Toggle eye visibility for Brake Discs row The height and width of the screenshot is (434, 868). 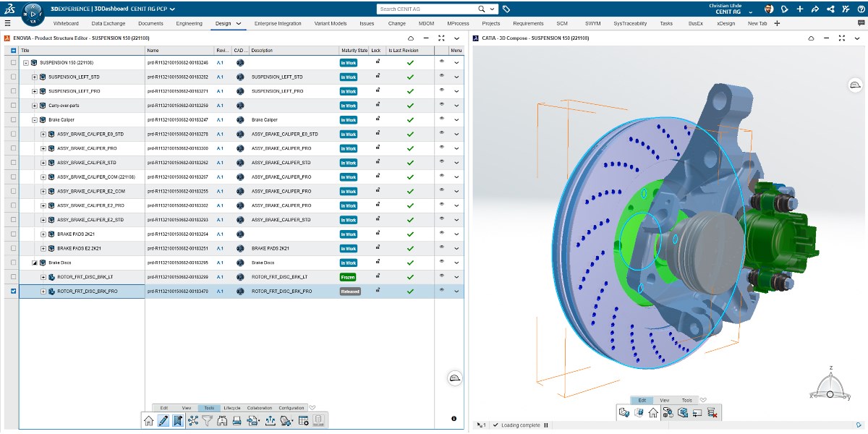(x=442, y=263)
